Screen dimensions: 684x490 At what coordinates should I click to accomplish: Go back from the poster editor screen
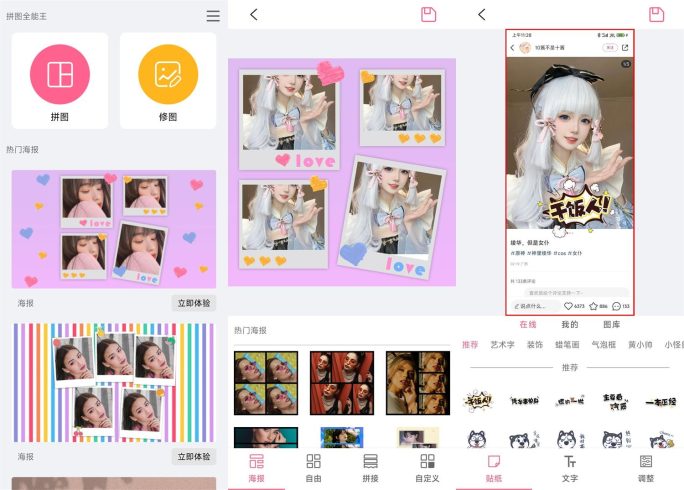click(254, 15)
